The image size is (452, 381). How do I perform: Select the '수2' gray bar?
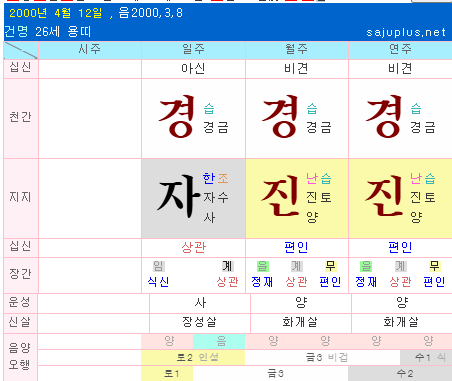(400, 373)
